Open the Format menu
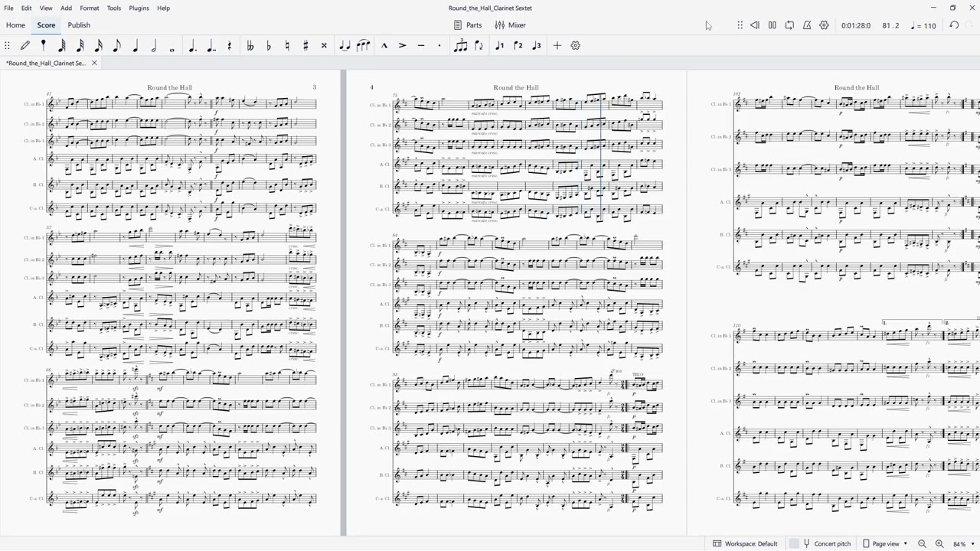 tap(90, 8)
